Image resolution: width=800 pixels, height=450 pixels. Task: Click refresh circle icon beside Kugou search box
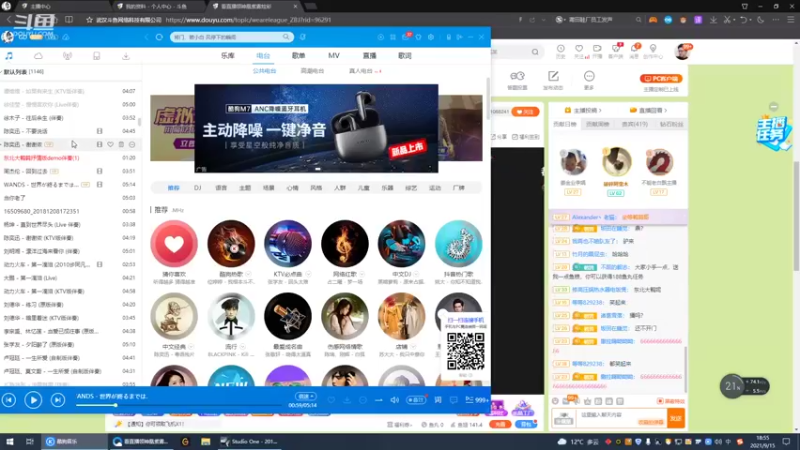point(159,37)
